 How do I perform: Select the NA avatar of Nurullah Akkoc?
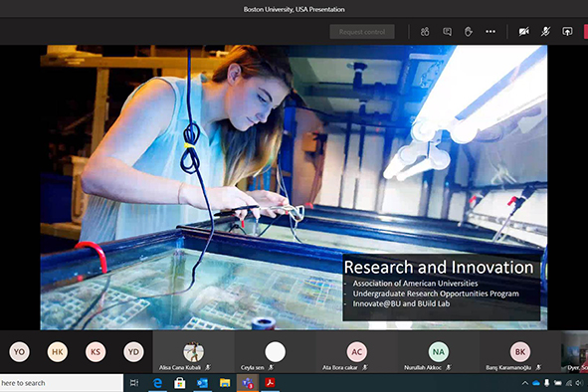439,352
